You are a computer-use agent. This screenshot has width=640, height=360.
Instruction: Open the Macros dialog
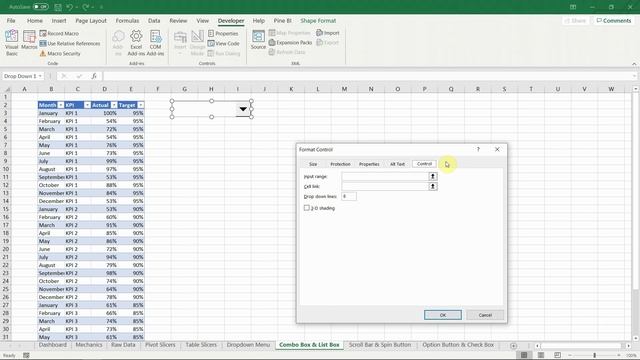pos(29,40)
